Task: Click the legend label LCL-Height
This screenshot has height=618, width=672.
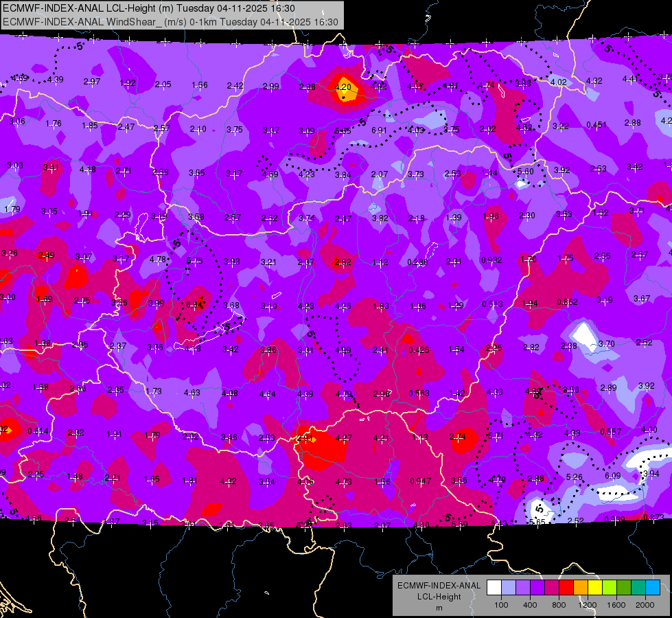Action: click(439, 597)
